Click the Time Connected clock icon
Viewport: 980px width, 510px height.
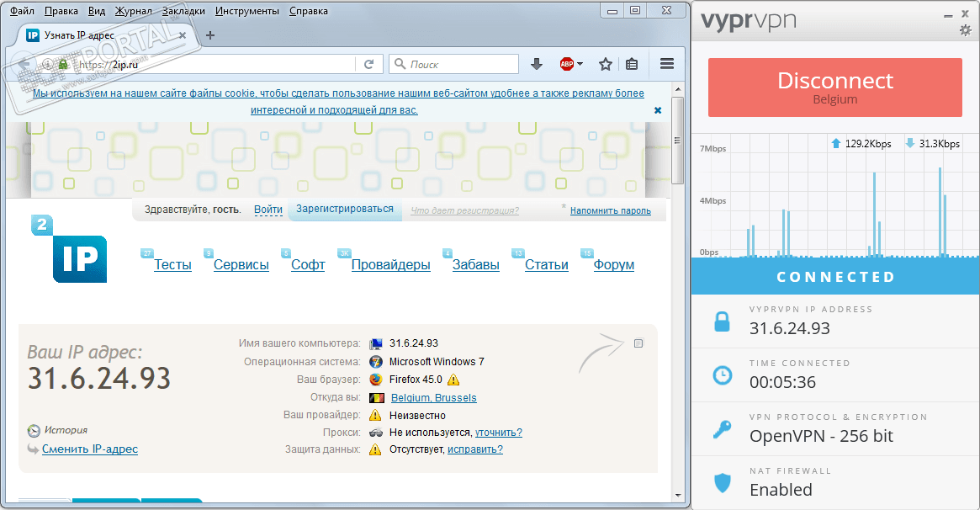coord(723,375)
